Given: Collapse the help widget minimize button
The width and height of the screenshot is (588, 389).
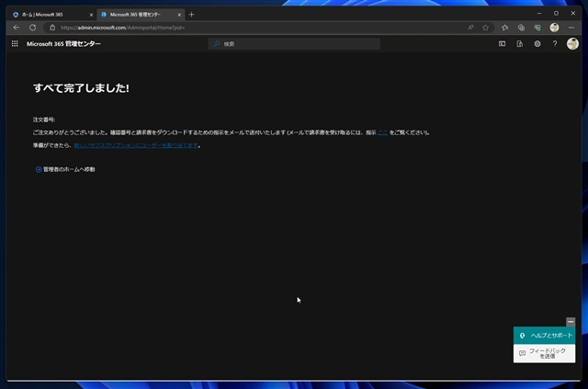Looking at the screenshot, I should [x=571, y=322].
